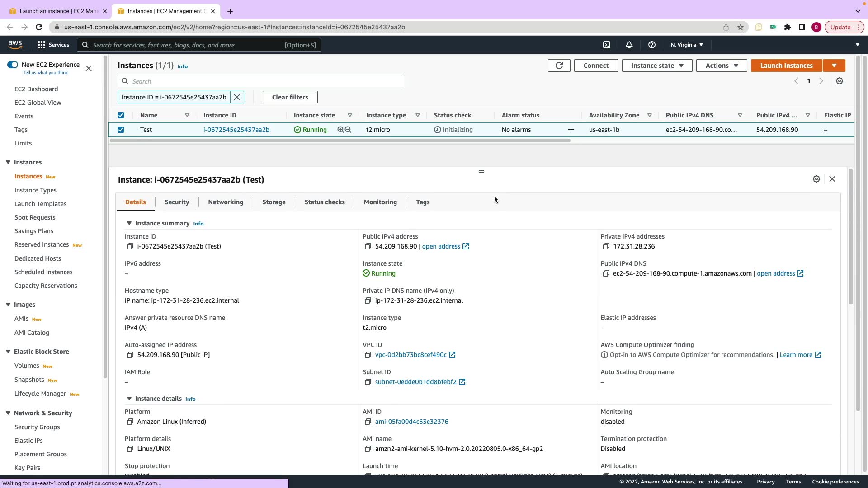Open CloudShell icon in top navigation
This screenshot has width=868, height=488.
tap(607, 45)
